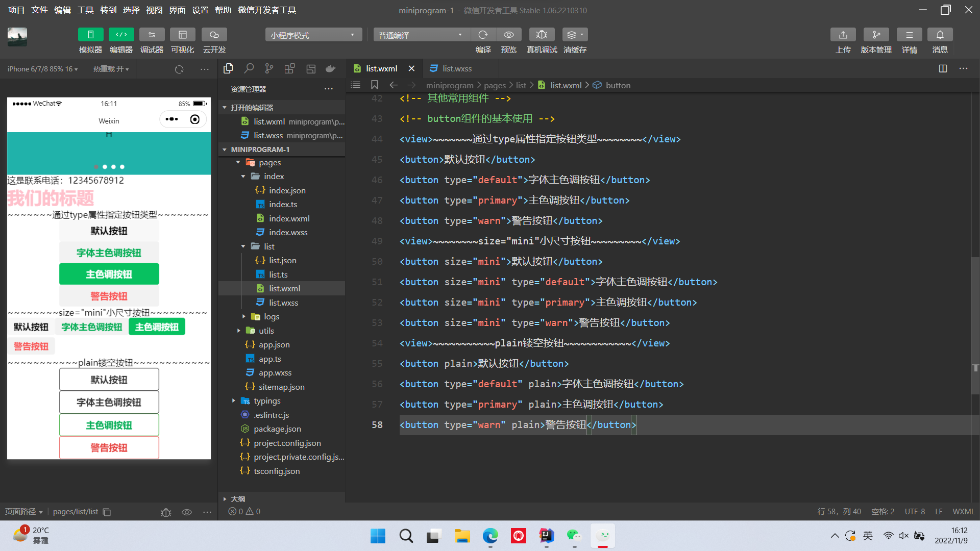Screen dimensions: 980x551
Task: Open WeChat from Windows taskbar
Action: (x=574, y=536)
